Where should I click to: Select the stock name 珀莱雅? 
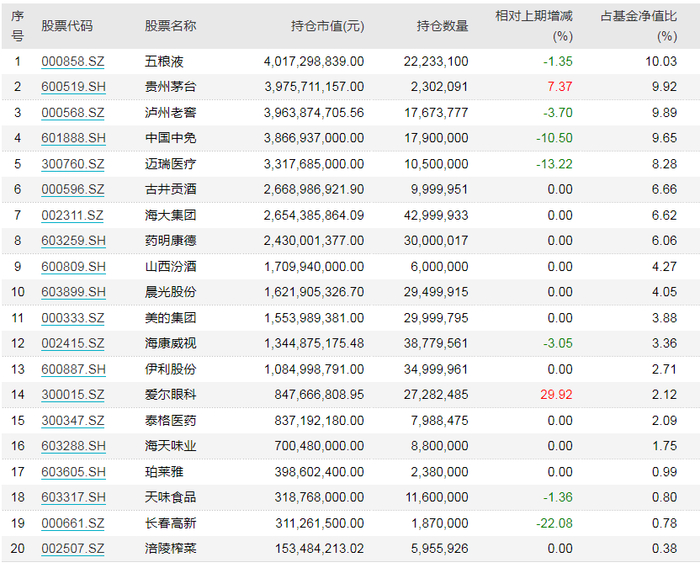click(164, 472)
